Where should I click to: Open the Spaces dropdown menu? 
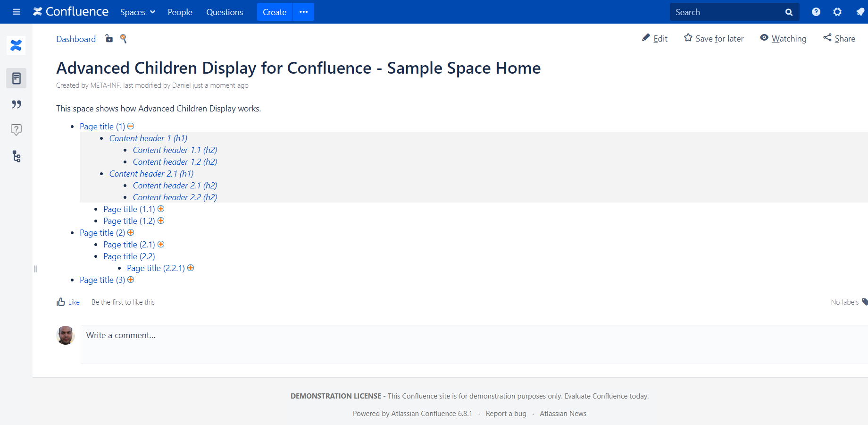[x=137, y=12]
